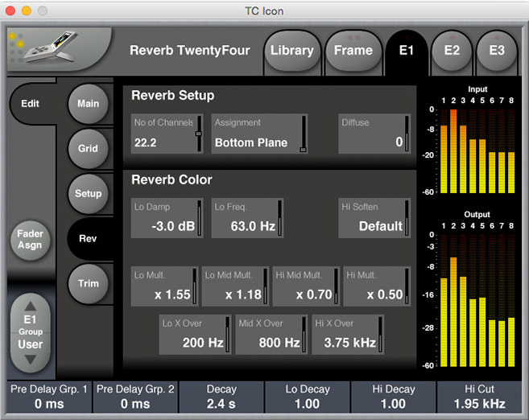Viewport: 529px width, 420px height.
Task: Click the Lo Decay 1.00 fader cell
Action: click(308, 397)
